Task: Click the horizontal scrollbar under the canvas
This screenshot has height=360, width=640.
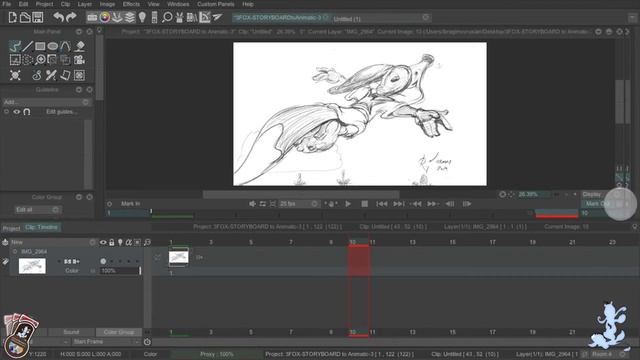Action: coord(301,195)
